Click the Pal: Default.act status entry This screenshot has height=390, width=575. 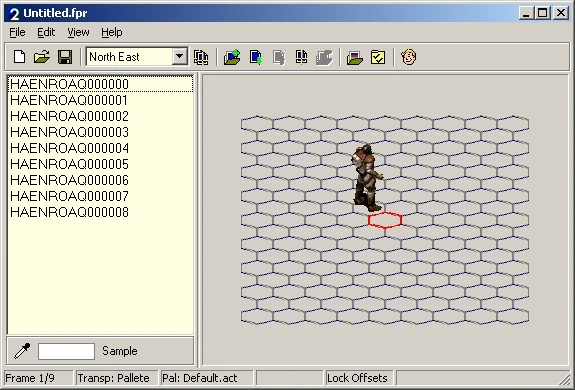207,378
